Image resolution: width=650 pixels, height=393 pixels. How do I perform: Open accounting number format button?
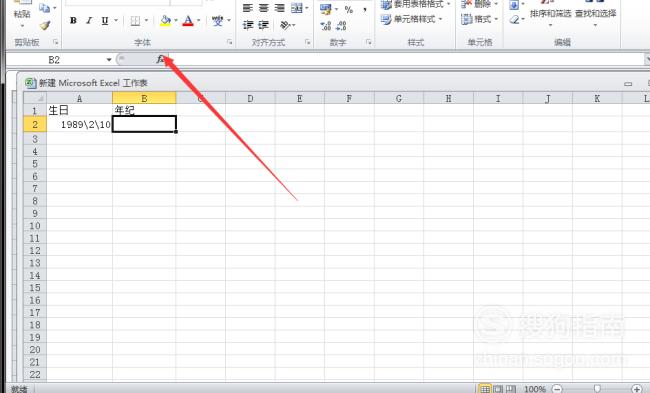[x=326, y=9]
